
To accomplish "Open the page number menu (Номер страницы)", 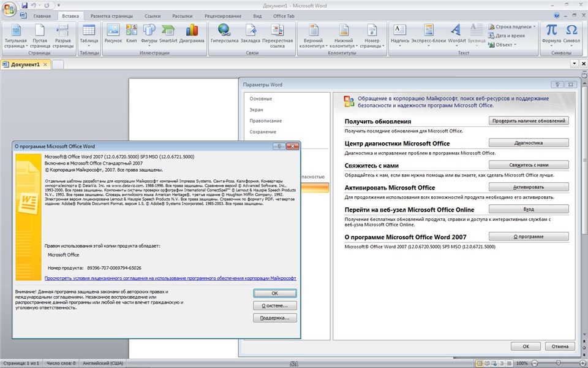I will 372,36.
